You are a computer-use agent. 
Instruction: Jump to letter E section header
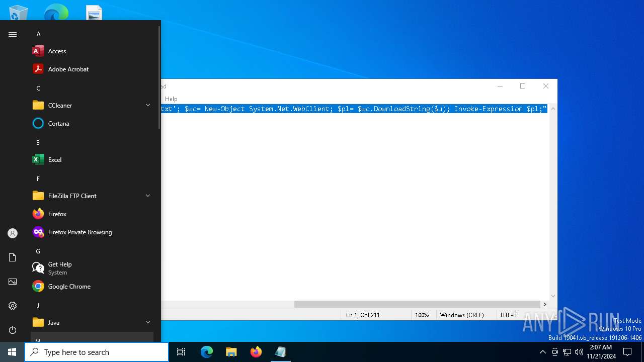pyautogui.click(x=38, y=143)
